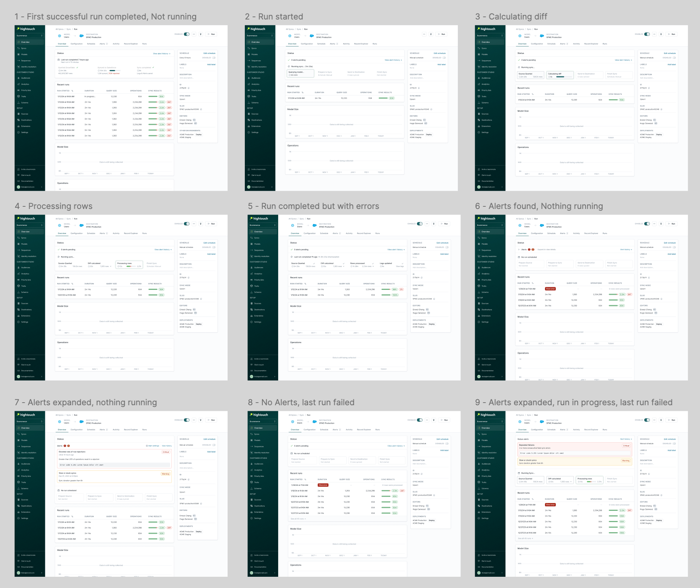The image size is (700, 588).
Task: Expand user account chevron in frame 7 sidebar
Action: (42, 573)
